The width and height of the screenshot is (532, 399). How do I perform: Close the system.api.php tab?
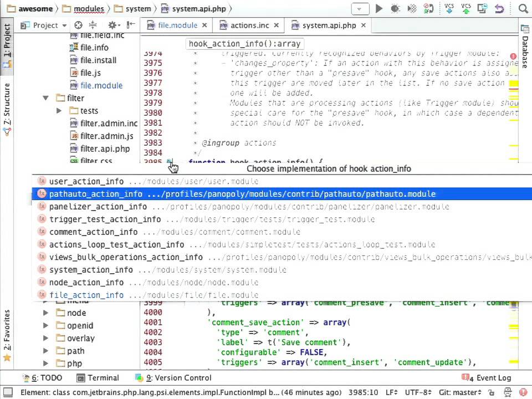point(364,25)
